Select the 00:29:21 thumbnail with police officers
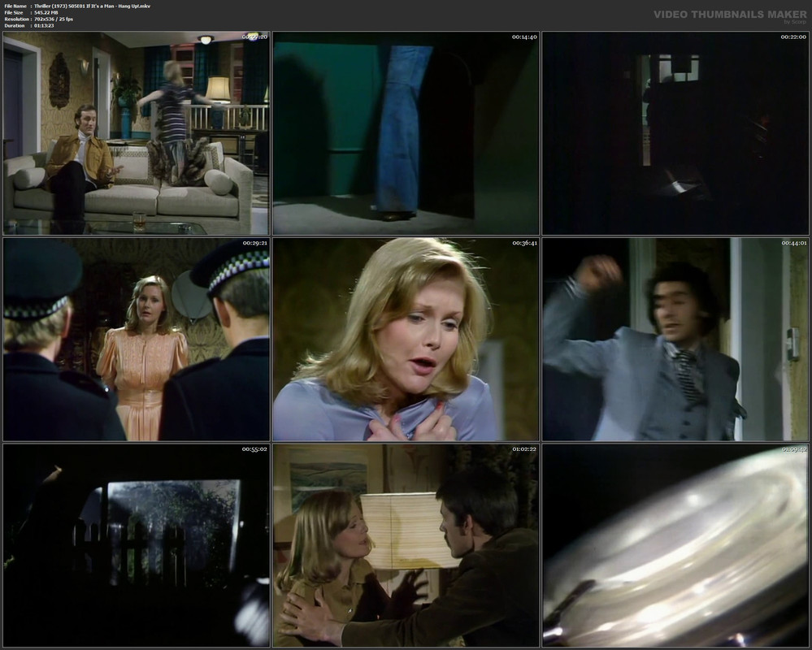This screenshot has height=650, width=812. click(137, 339)
